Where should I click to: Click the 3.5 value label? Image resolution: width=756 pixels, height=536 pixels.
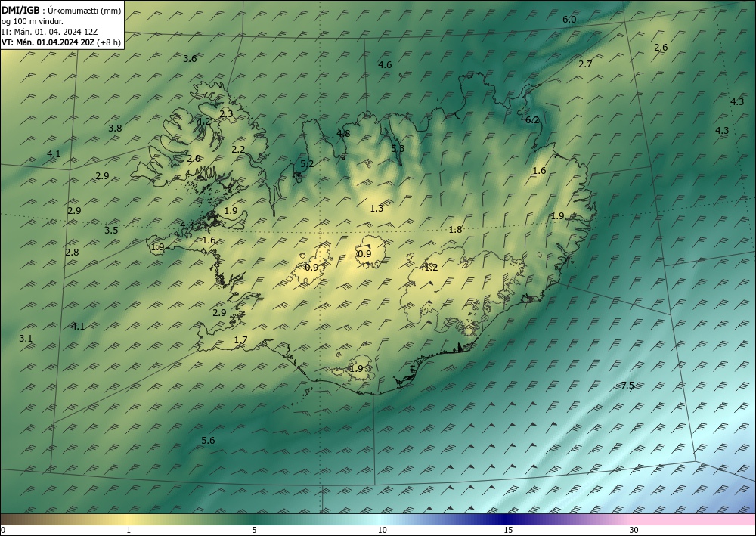tap(111, 231)
